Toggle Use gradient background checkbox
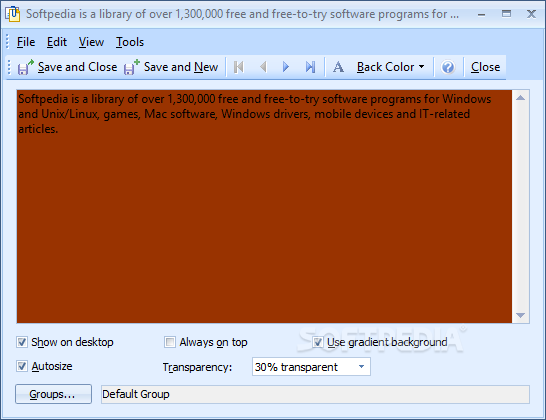The height and width of the screenshot is (420, 546). click(317, 342)
